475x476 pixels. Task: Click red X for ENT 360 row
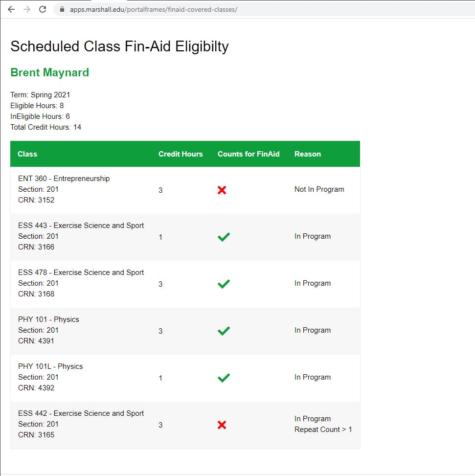click(x=222, y=190)
